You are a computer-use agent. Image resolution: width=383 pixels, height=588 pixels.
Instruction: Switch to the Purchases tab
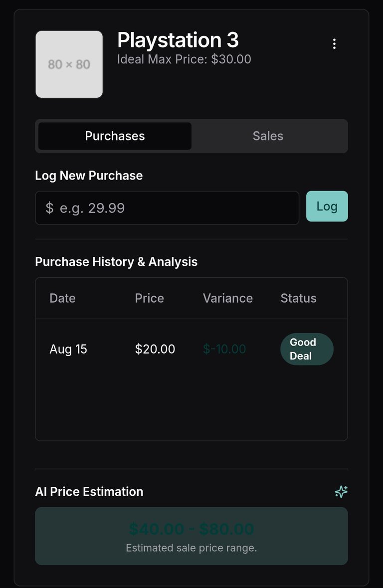point(115,136)
